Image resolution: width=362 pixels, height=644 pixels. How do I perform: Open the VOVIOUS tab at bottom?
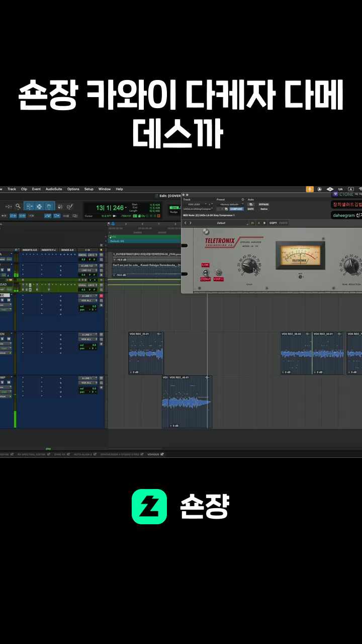154,454
